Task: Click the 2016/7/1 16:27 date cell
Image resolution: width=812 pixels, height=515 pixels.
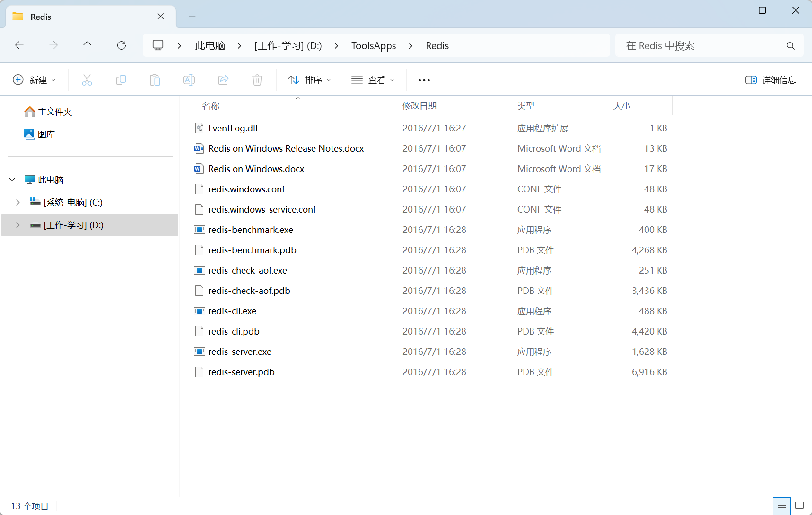Action: [x=434, y=128]
